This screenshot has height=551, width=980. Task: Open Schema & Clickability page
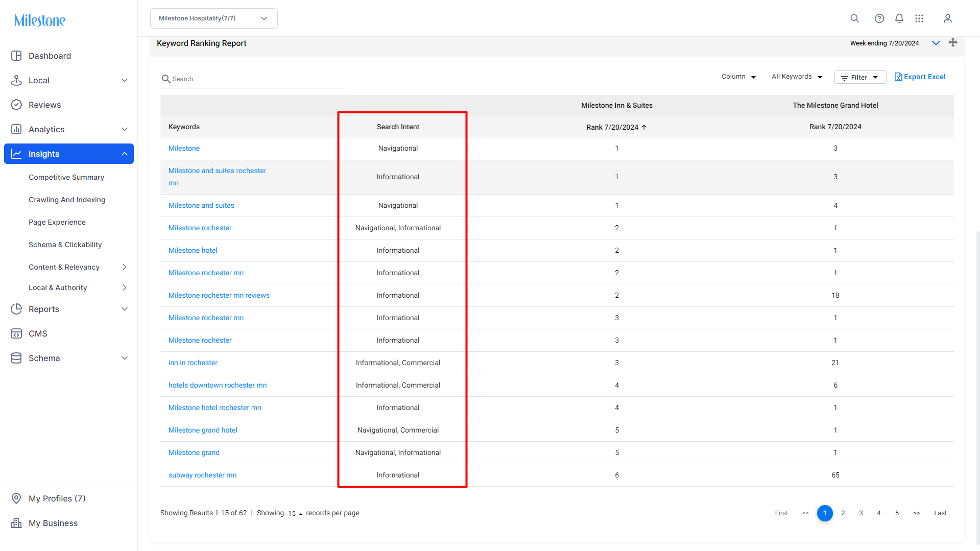click(x=65, y=245)
